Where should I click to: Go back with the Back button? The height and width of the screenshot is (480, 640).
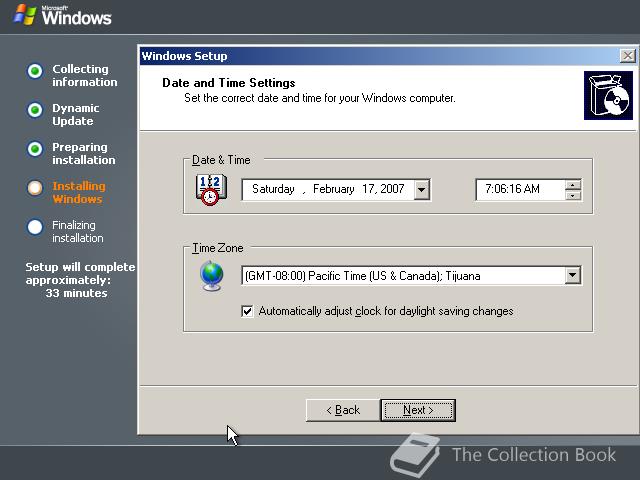click(343, 410)
